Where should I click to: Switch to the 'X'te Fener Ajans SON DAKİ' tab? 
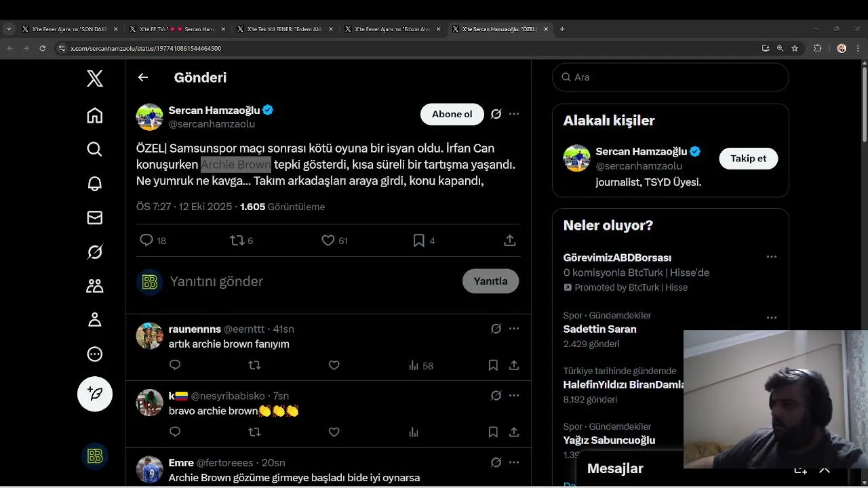[70, 29]
